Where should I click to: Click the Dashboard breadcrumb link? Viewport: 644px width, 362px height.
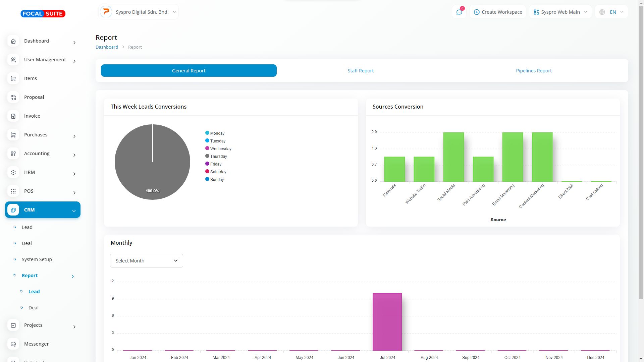pos(107,47)
